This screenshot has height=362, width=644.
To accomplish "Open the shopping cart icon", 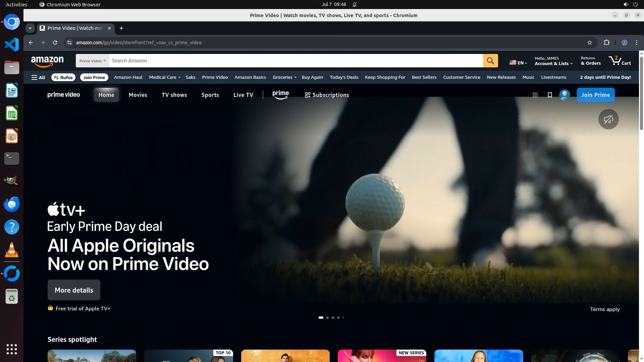I will [619, 61].
